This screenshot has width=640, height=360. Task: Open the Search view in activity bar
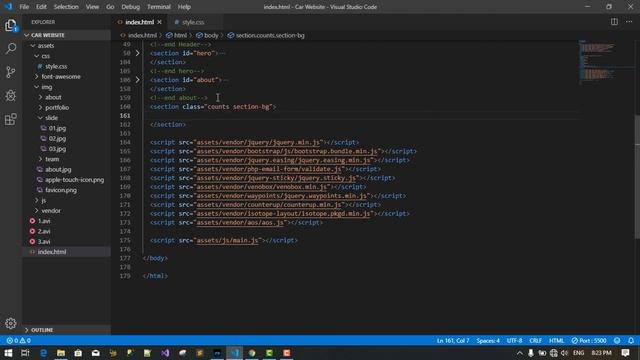(x=11, y=49)
